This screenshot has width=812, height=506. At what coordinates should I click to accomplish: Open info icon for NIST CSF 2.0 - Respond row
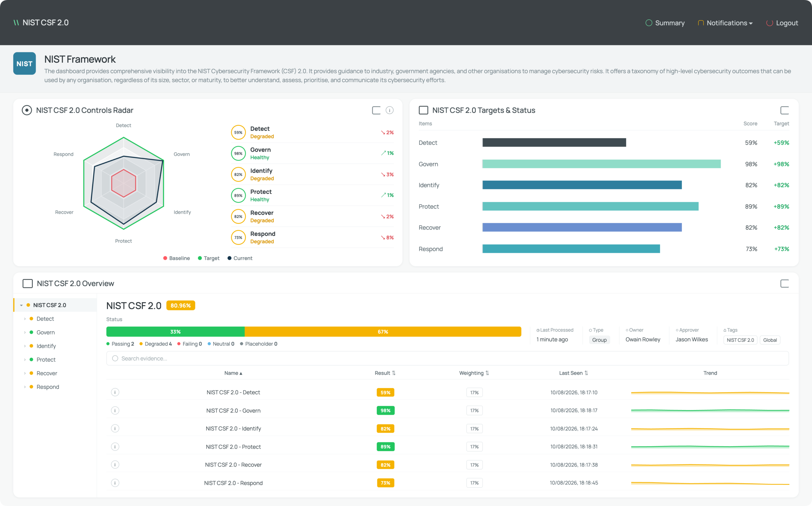point(115,483)
